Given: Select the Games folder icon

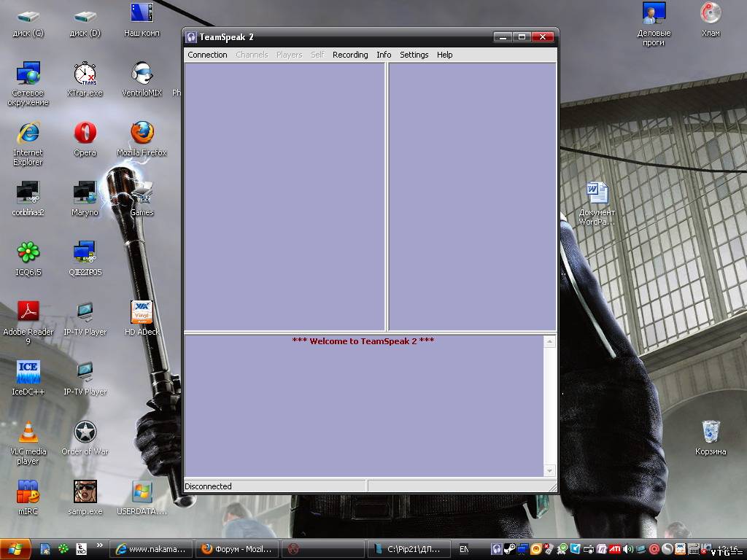Looking at the screenshot, I should click(142, 199).
